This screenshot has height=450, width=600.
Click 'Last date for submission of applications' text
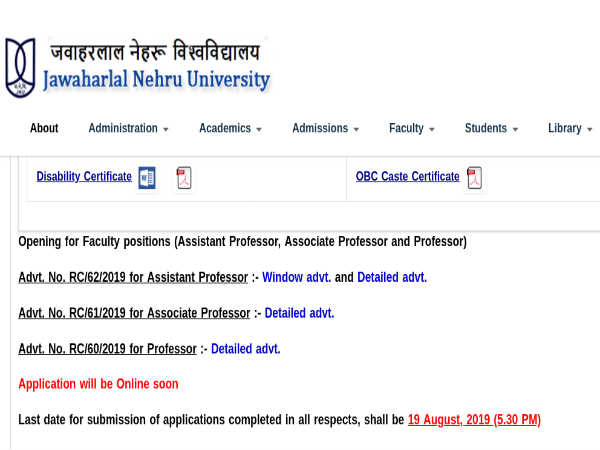[211, 420]
